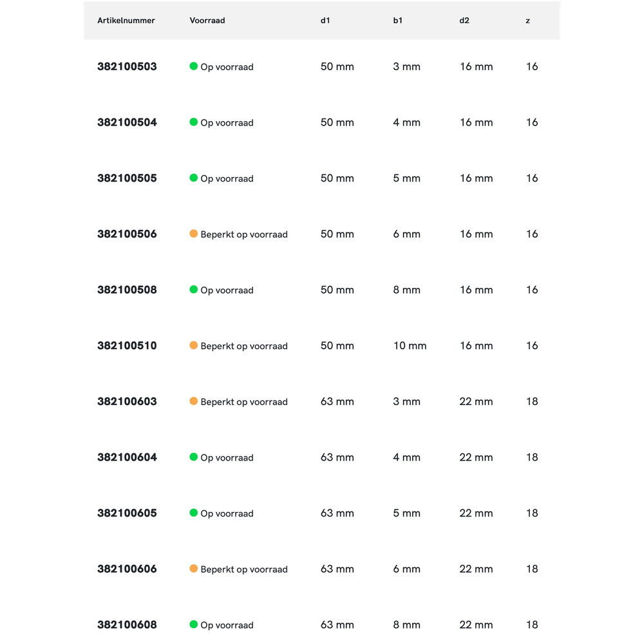The image size is (644, 644).
Task: Click the d2 column header
Action: [x=464, y=21]
